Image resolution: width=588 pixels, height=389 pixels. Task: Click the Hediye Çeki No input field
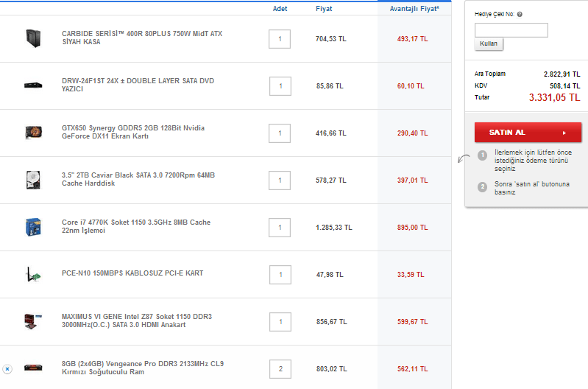point(511,30)
